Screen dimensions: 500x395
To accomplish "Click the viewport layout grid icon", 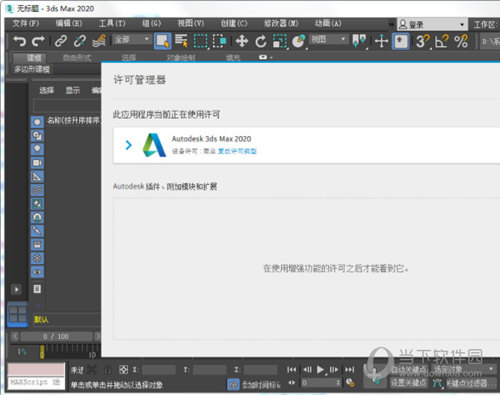I will pos(18,315).
